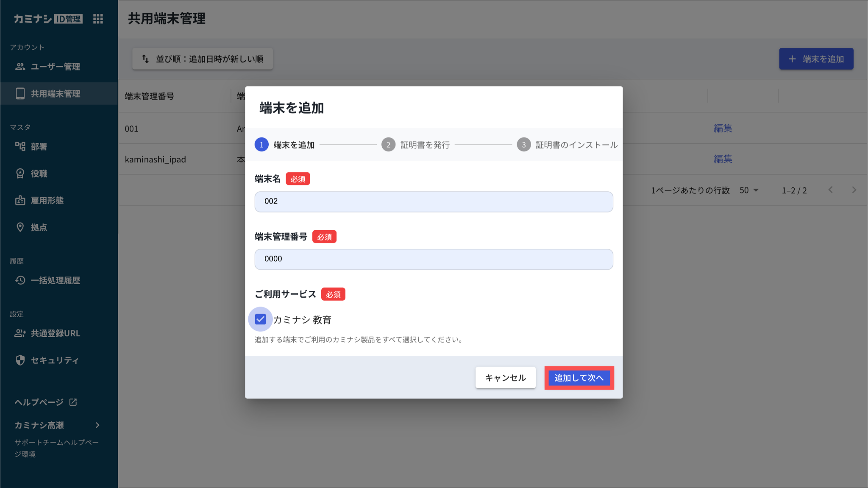Click the ユーザー管理 people icon
The height and width of the screenshot is (488, 868).
click(x=20, y=67)
